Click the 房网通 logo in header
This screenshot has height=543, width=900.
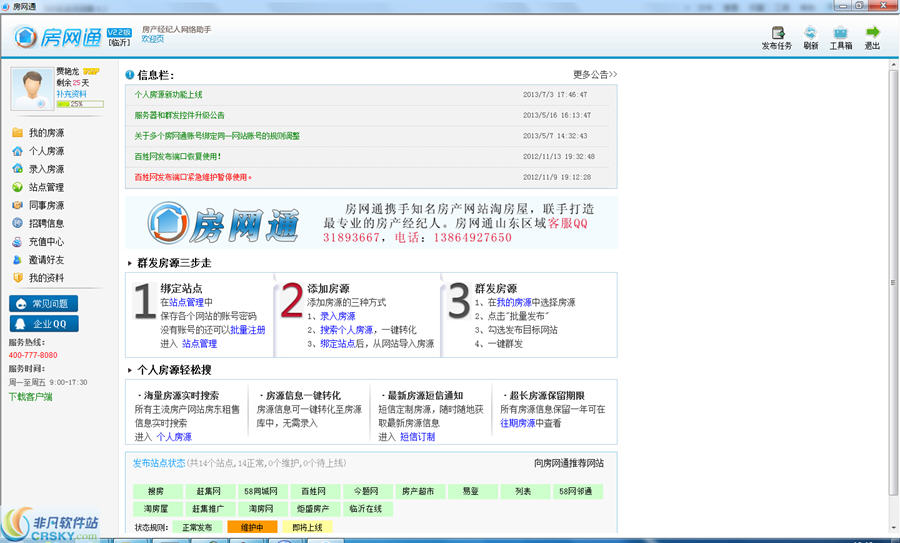[57, 37]
